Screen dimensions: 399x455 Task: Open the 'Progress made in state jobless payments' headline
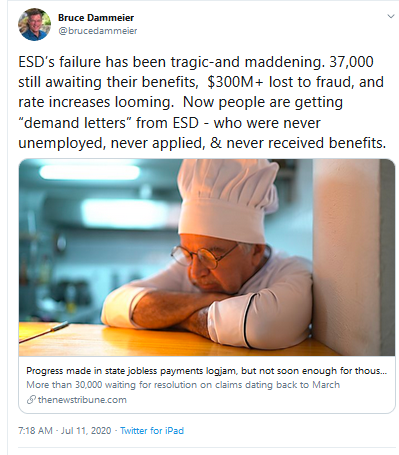[207, 371]
